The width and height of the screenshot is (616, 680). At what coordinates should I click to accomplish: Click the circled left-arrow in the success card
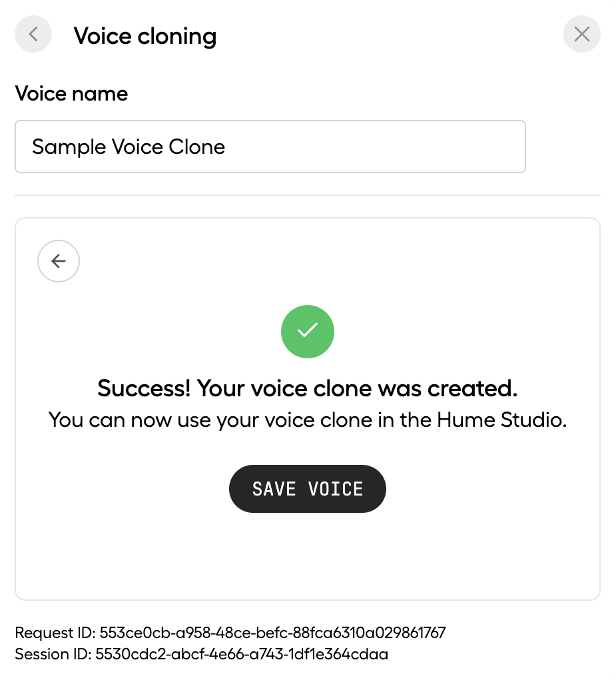coord(59,261)
